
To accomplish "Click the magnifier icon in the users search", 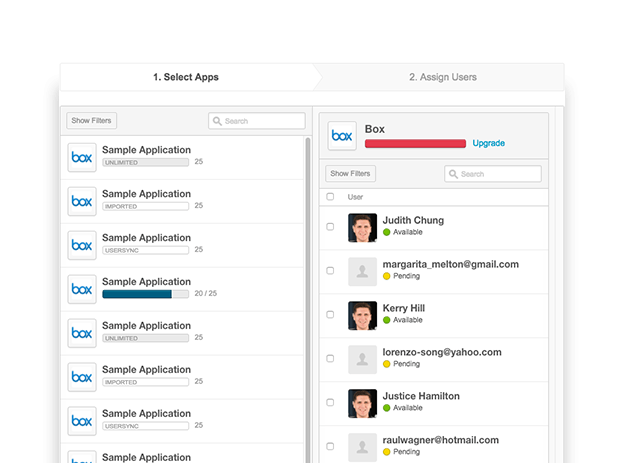I will point(453,174).
